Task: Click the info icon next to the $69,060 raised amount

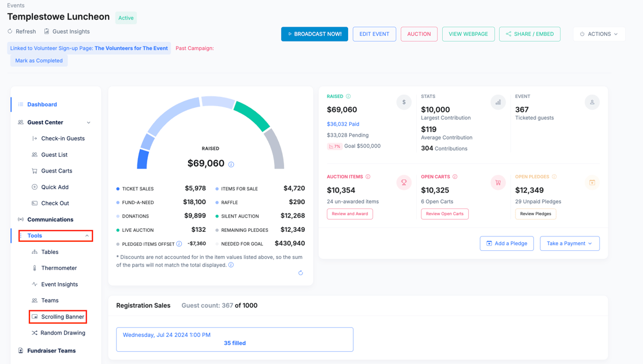Action: (x=231, y=164)
